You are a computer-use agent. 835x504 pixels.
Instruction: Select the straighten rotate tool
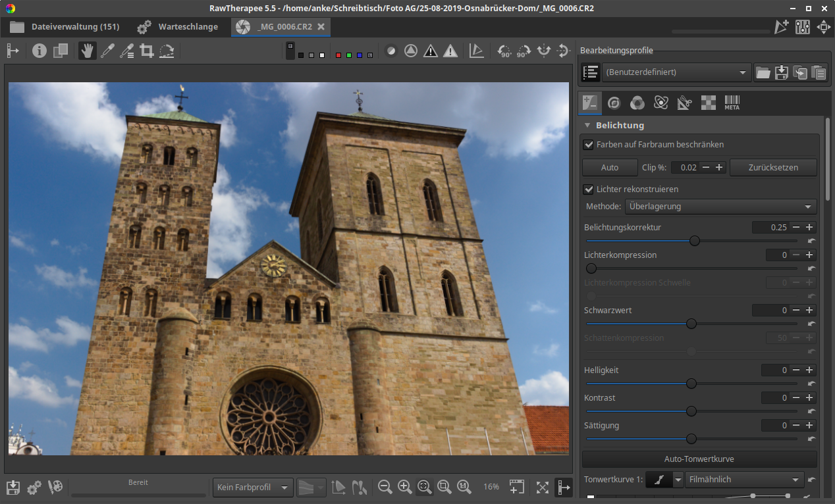point(167,51)
